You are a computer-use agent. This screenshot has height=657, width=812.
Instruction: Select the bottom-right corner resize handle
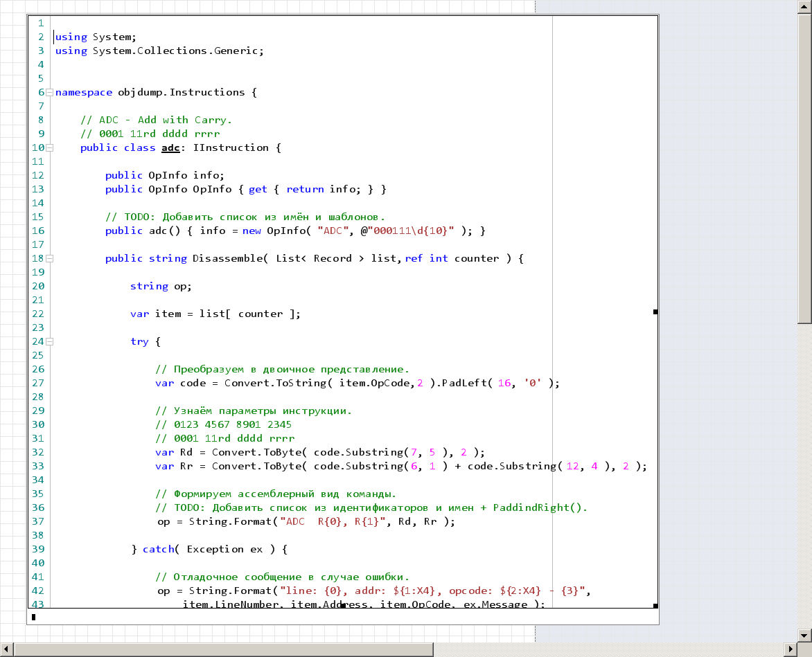pos(655,606)
